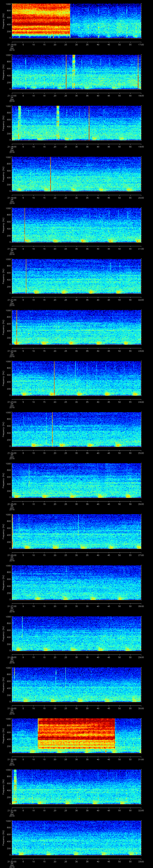Click the red vertical line in the 21:19 spectrogram

(x=51, y=174)
